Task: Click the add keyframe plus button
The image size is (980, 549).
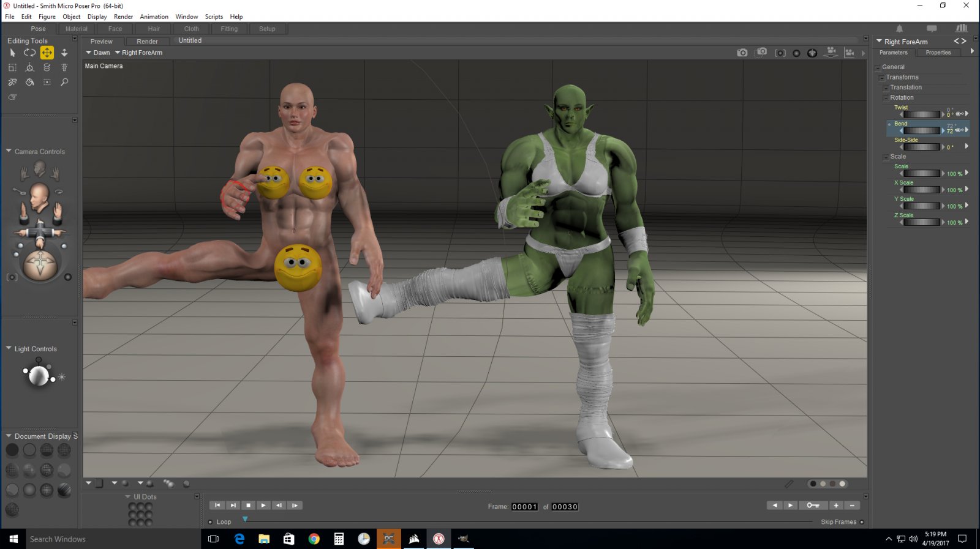Action: 836,506
